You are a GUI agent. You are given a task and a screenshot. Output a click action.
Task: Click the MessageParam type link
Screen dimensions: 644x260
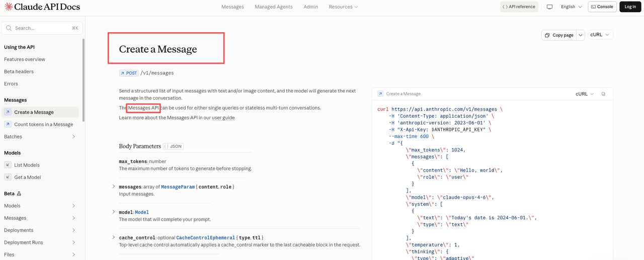[x=178, y=187]
